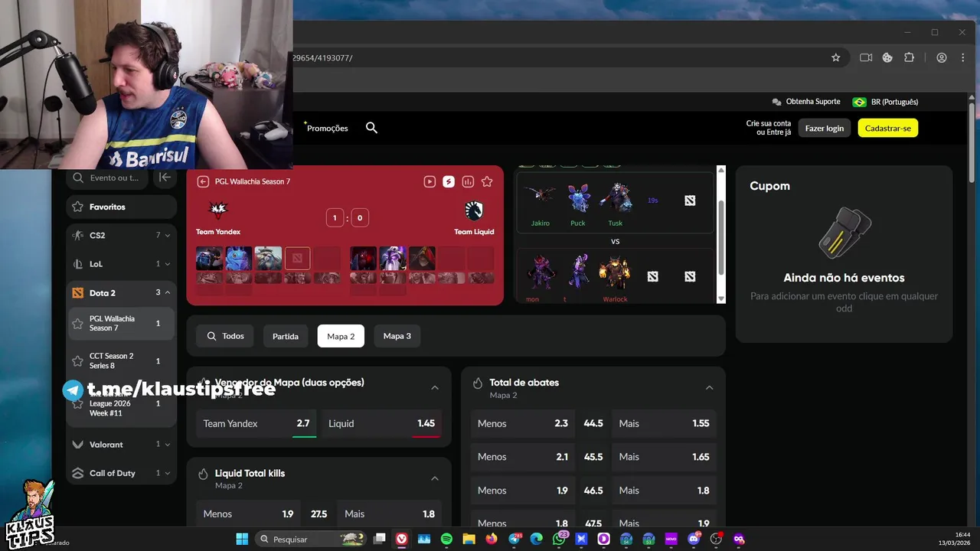Click the site search magnifier icon

[371, 128]
